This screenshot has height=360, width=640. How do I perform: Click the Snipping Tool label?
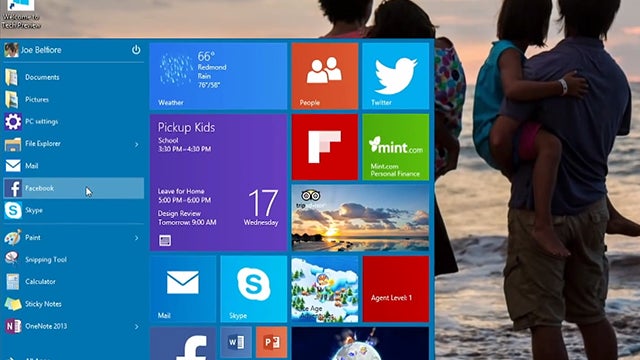tap(46, 260)
